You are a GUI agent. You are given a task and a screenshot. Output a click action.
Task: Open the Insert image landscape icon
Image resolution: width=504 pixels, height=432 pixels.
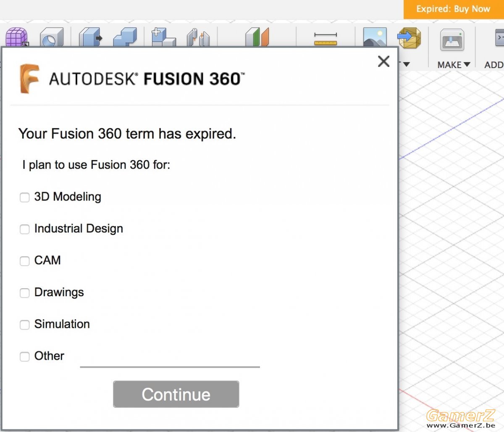(x=375, y=37)
